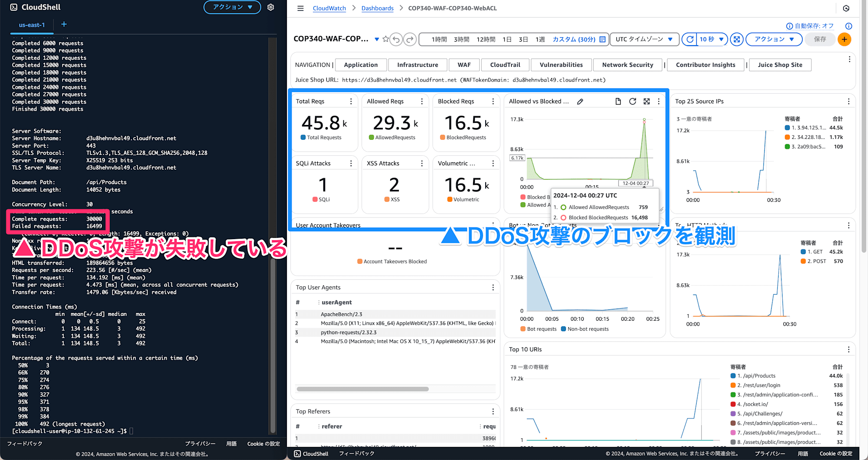The width and height of the screenshot is (868, 460).
Task: Open the Vulnerabilities navigation button
Action: [561, 65]
